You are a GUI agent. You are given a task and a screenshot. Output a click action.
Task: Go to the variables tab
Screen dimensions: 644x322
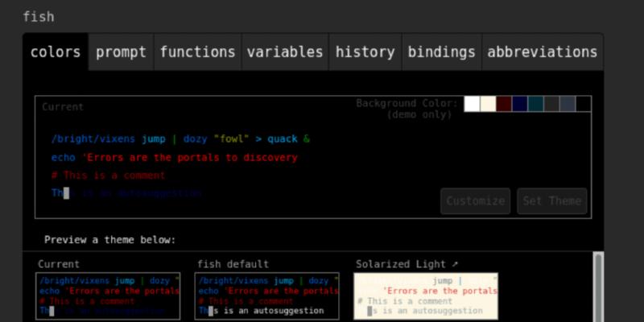pos(285,52)
